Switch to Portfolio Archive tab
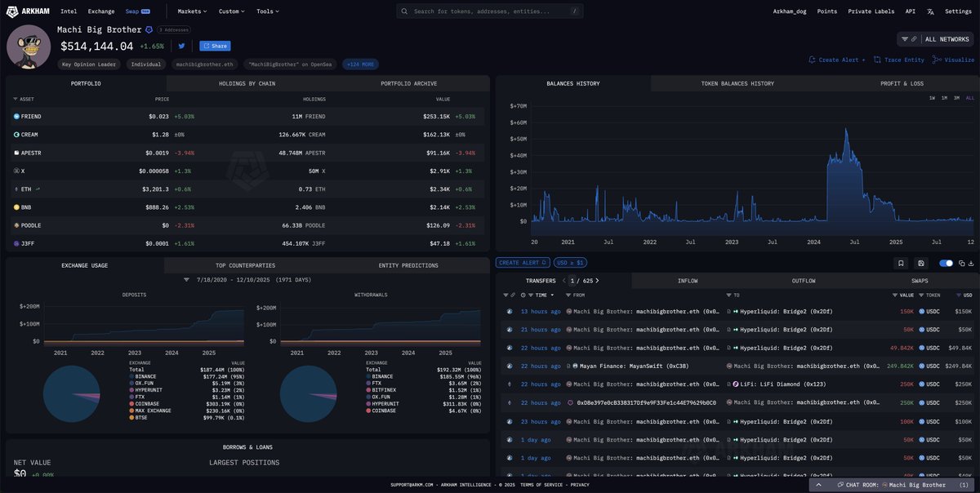Viewport: 980px width, 493px height. [x=408, y=83]
